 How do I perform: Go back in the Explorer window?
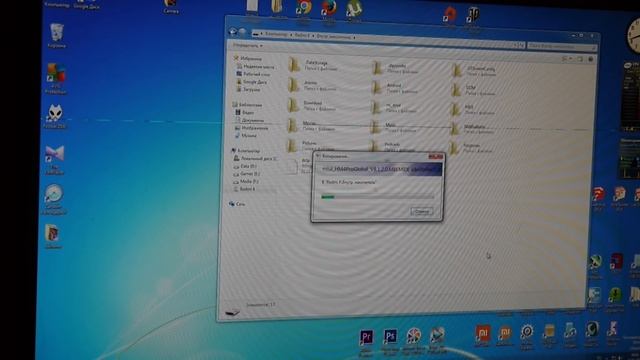(233, 31)
